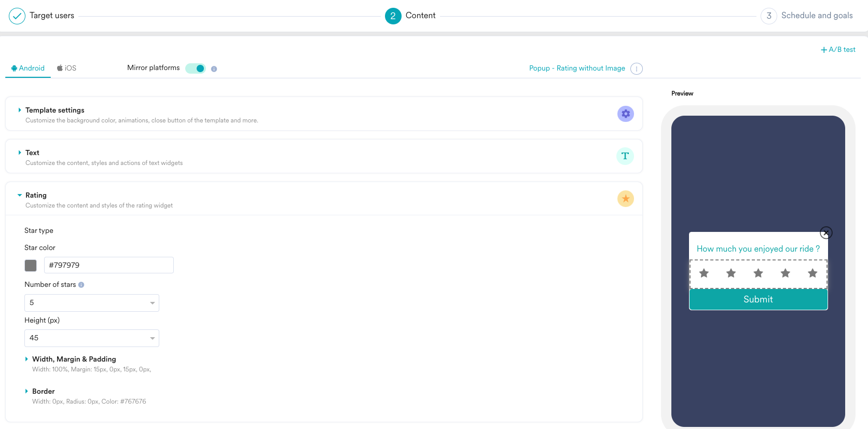Click the Star type label

pyautogui.click(x=39, y=230)
